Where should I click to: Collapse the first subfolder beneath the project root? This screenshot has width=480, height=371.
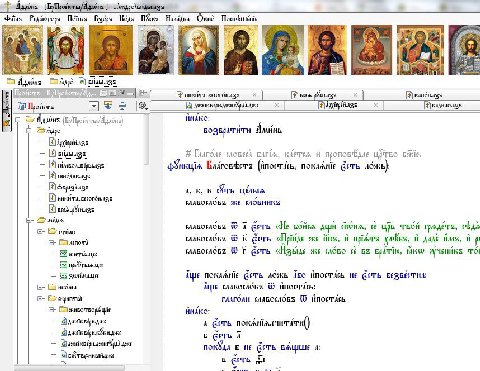click(29, 131)
